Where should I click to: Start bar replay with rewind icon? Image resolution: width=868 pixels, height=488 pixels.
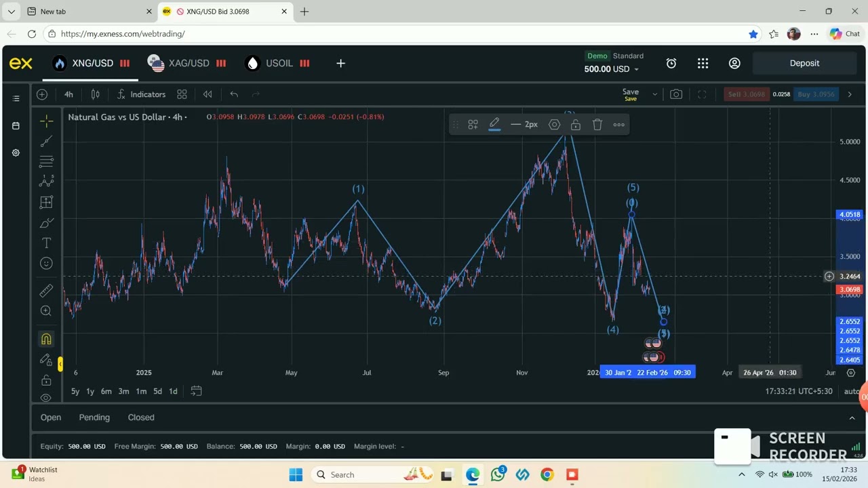(208, 94)
